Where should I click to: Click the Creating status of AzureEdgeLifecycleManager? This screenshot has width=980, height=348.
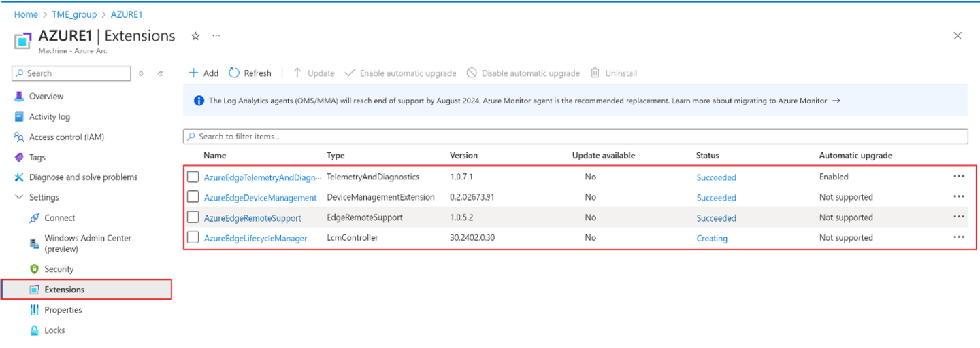point(711,239)
